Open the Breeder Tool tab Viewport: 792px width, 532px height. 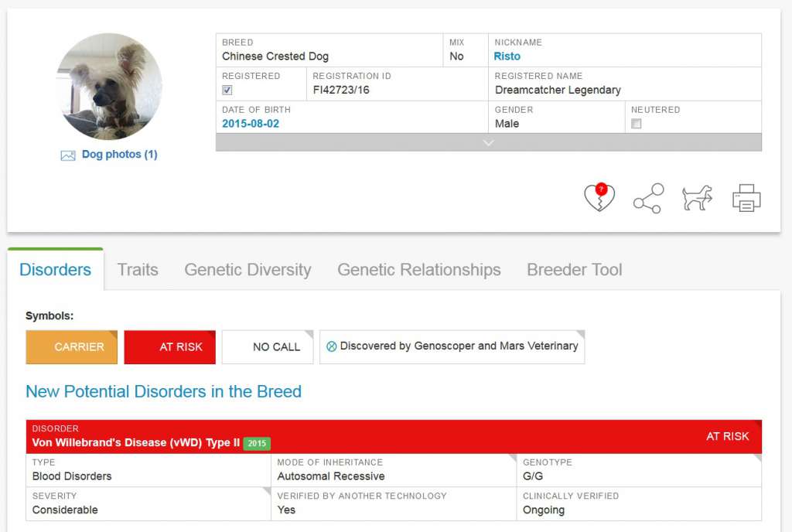click(574, 270)
